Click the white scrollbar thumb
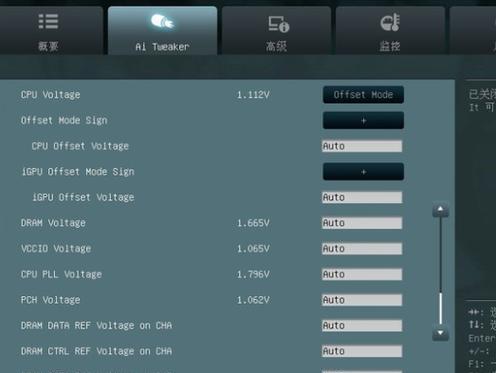 pyautogui.click(x=441, y=308)
